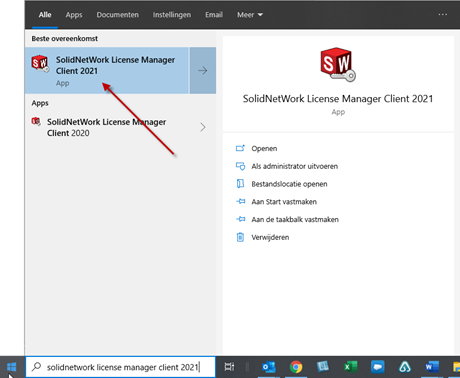Click the pin icon beside Aan de taakbalk vastmaken
The height and width of the screenshot is (378, 460).
(241, 219)
